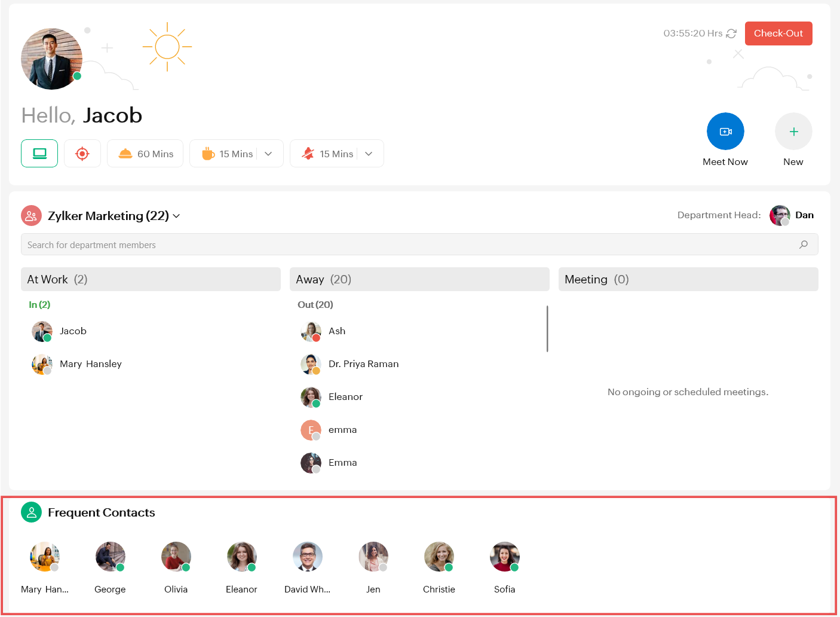Click Jen's name under Frequent Contacts
This screenshot has width=840, height=617.
pyautogui.click(x=373, y=589)
